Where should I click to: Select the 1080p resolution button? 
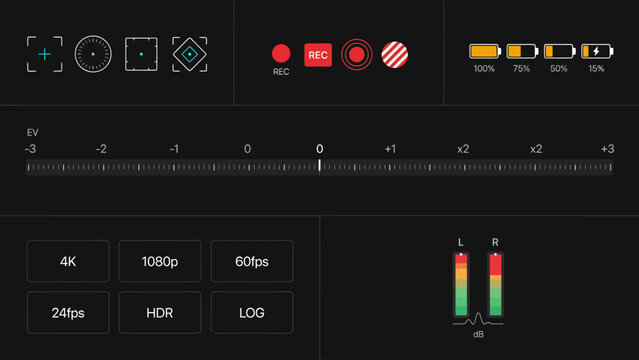160,261
